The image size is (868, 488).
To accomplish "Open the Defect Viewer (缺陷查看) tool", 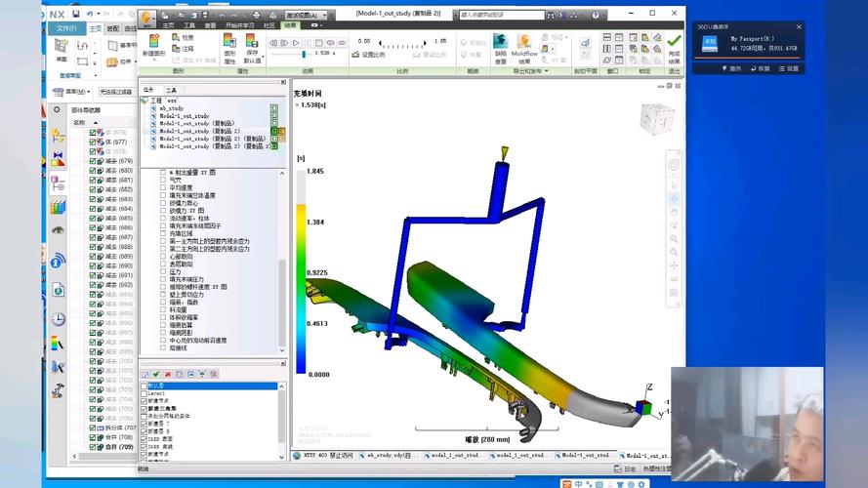I will [x=501, y=48].
